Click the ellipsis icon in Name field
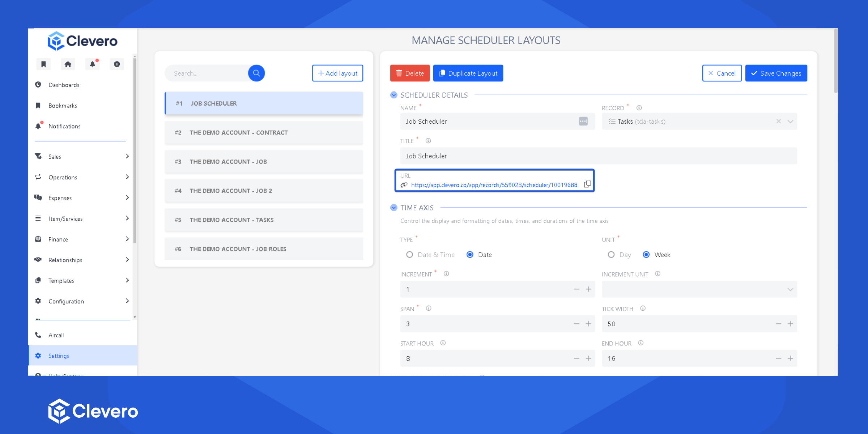 tap(583, 122)
